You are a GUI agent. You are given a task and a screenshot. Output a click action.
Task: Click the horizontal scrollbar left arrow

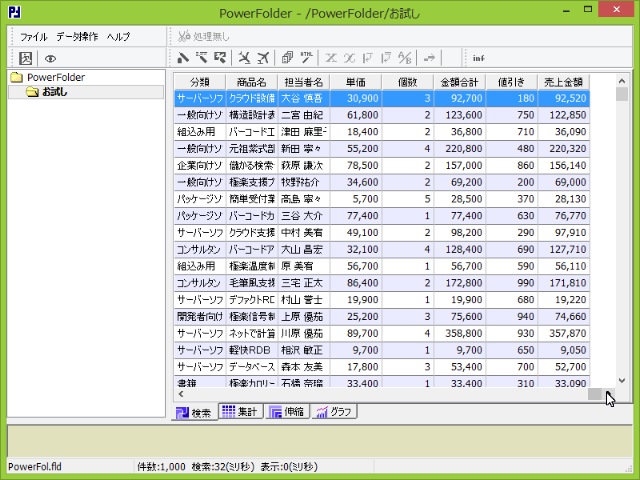[181, 394]
